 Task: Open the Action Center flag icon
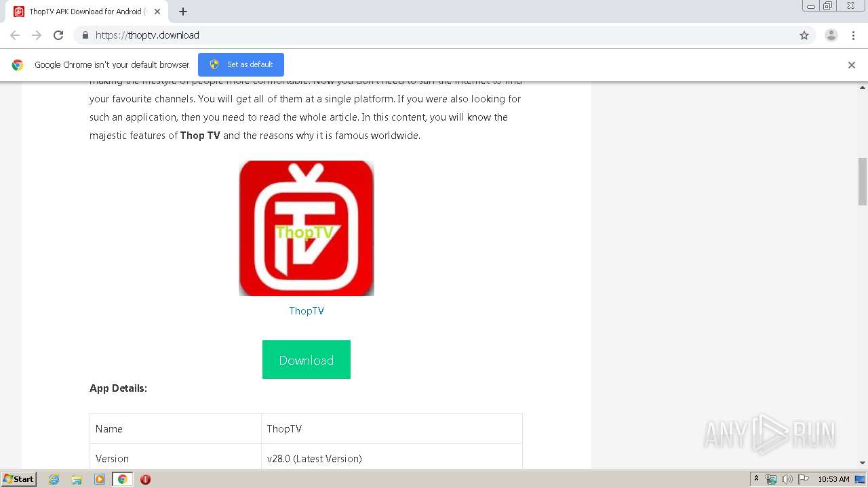(804, 479)
